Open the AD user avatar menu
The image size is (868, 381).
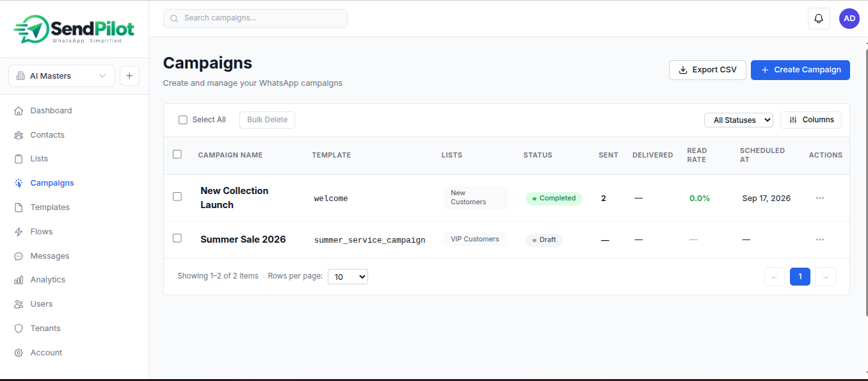coord(849,19)
